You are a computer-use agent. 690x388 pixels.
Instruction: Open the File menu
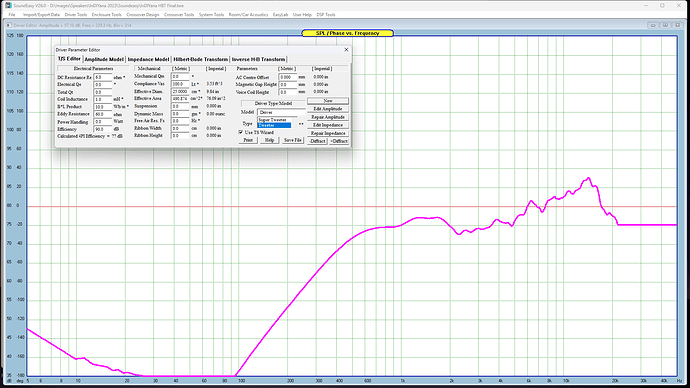pyautogui.click(x=12, y=15)
